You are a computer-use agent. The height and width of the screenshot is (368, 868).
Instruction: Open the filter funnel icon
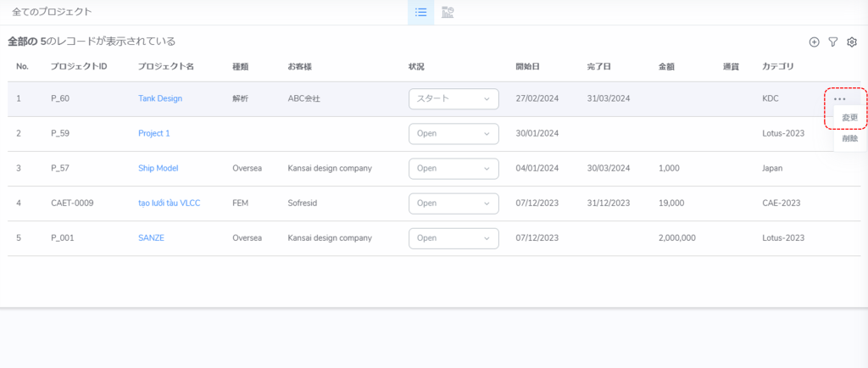click(x=833, y=42)
